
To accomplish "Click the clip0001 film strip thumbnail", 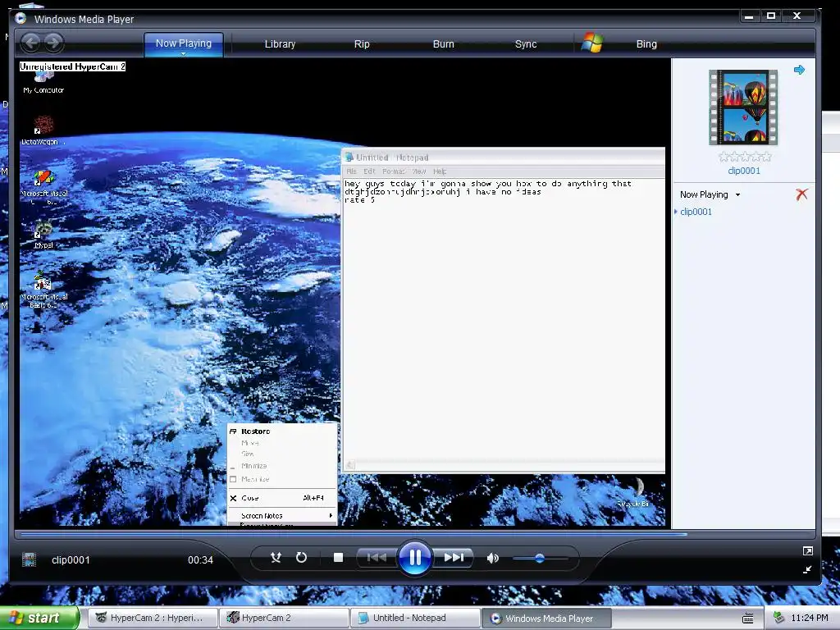I will (x=743, y=107).
